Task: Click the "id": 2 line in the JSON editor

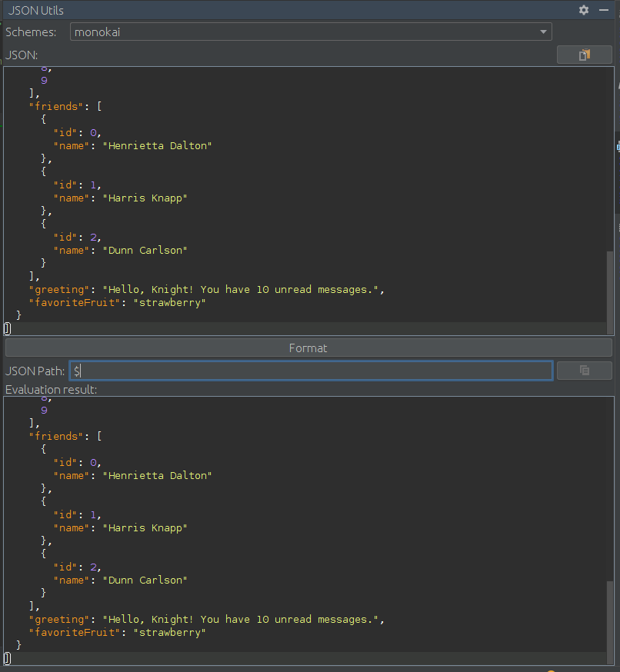Action: (77, 238)
